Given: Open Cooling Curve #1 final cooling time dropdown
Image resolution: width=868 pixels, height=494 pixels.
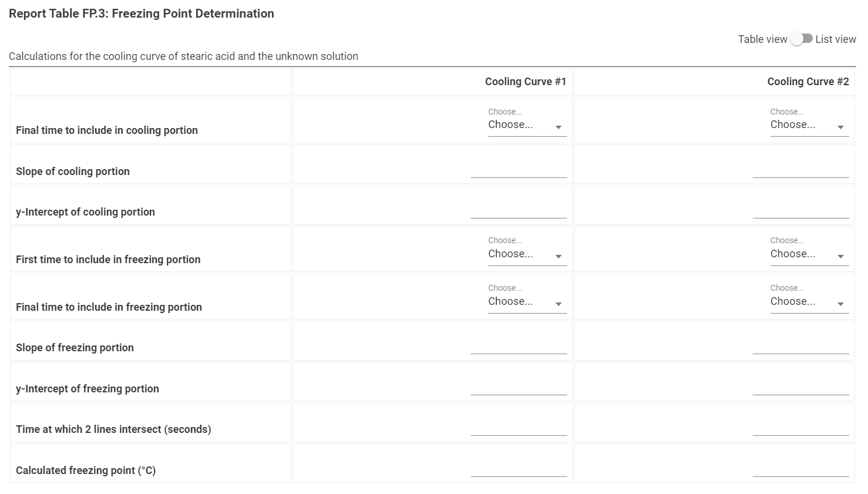Looking at the screenshot, I should (527, 125).
